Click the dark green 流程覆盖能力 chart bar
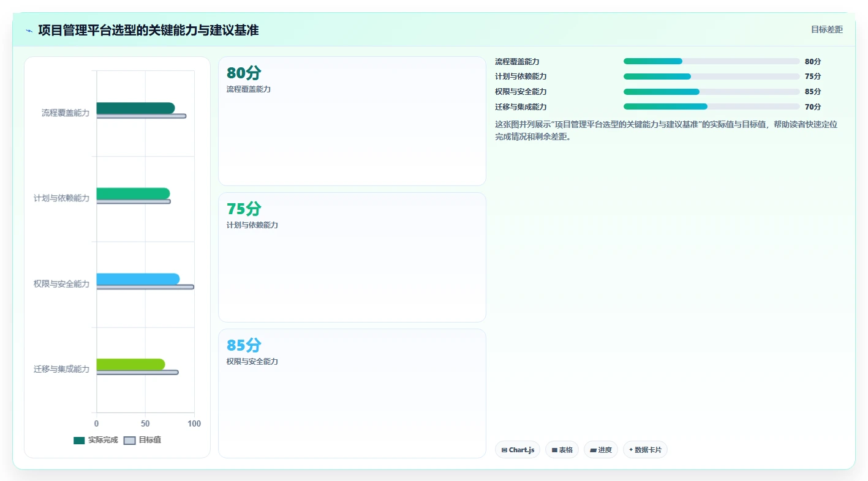The image size is (868, 481). coord(135,108)
